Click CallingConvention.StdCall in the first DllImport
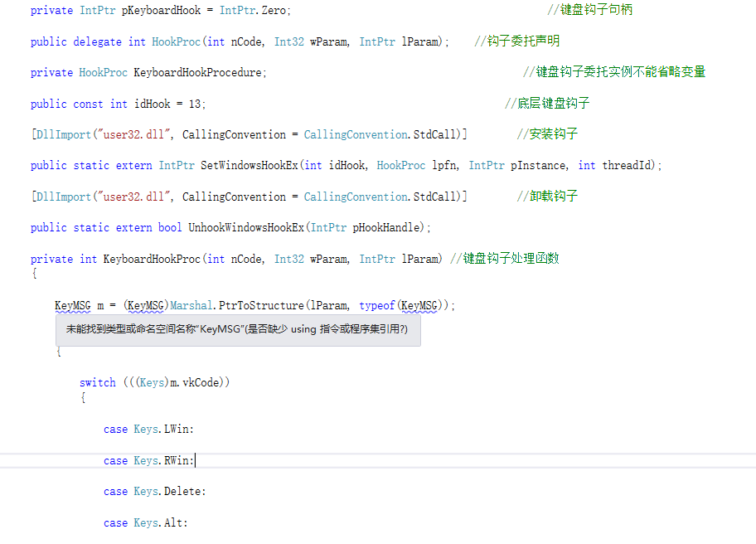The image size is (756, 544). (x=380, y=134)
